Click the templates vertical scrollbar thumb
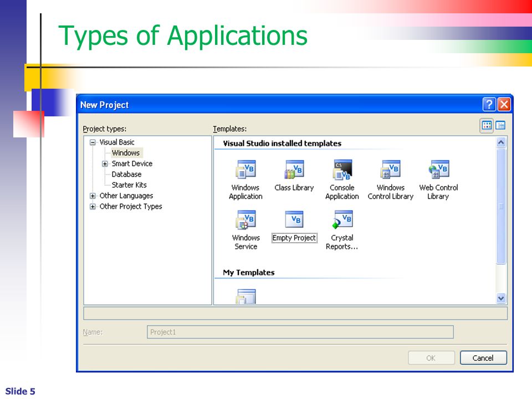 tap(501, 206)
